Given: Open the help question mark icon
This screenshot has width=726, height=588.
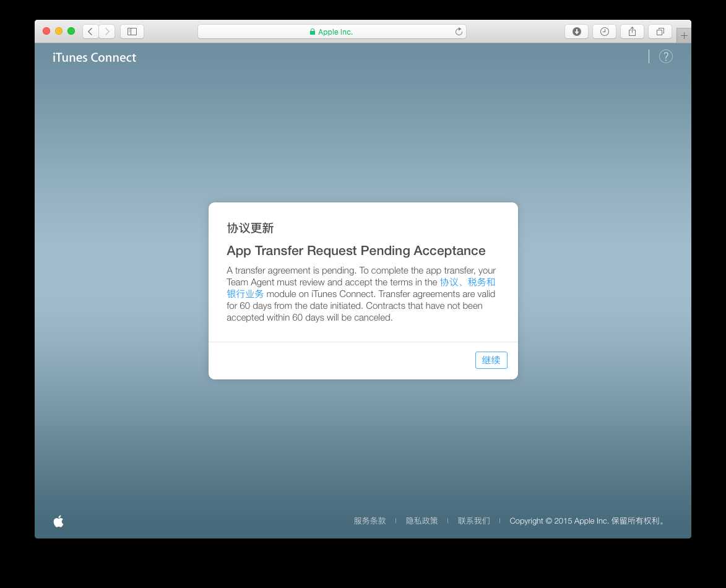Looking at the screenshot, I should [x=666, y=56].
